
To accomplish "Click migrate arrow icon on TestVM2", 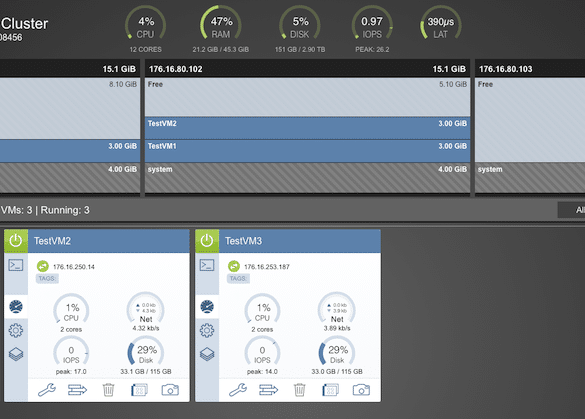I will [77, 390].
